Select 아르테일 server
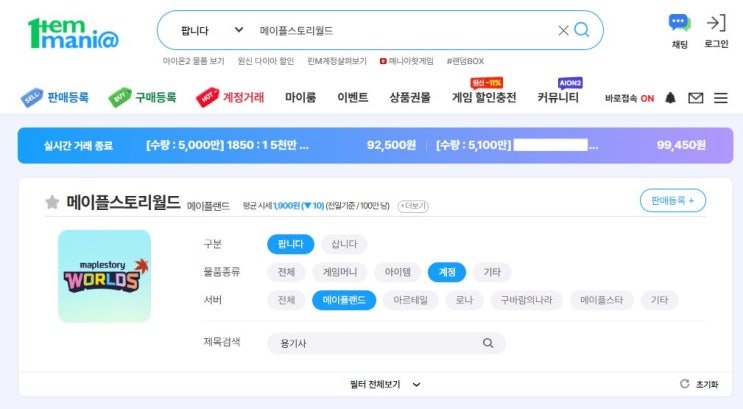This screenshot has height=409, width=743. click(410, 300)
